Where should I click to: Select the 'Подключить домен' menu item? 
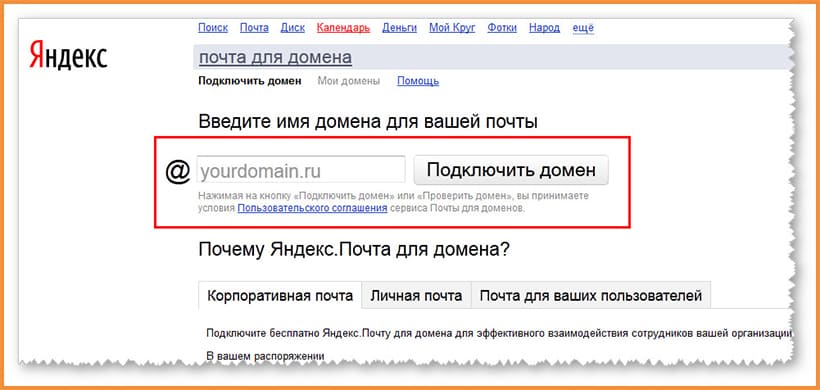pyautogui.click(x=250, y=81)
